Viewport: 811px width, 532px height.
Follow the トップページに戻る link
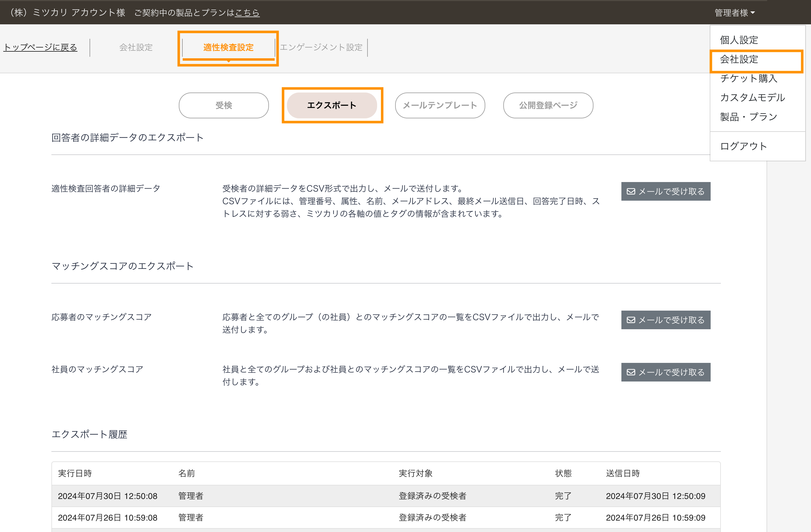click(x=40, y=47)
